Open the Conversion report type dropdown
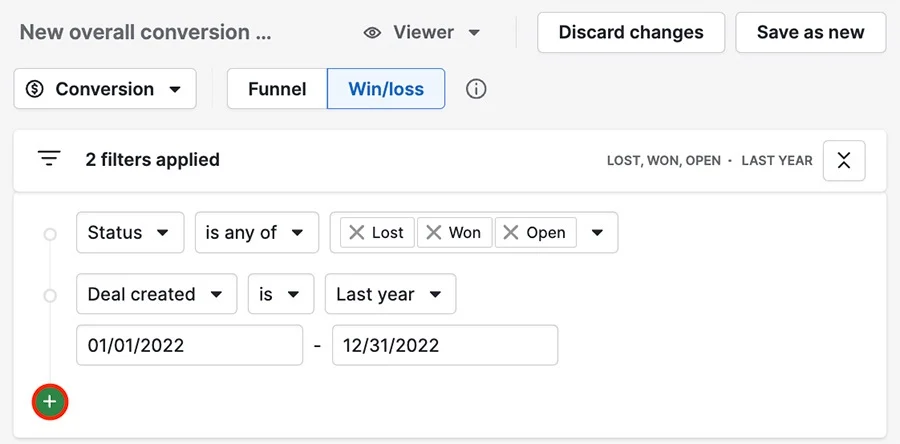 coord(105,89)
